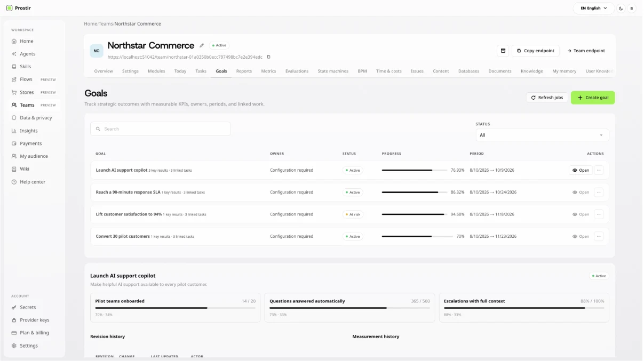644x361 pixels.
Task: Open Agents in the sidebar
Action: tap(35, 54)
